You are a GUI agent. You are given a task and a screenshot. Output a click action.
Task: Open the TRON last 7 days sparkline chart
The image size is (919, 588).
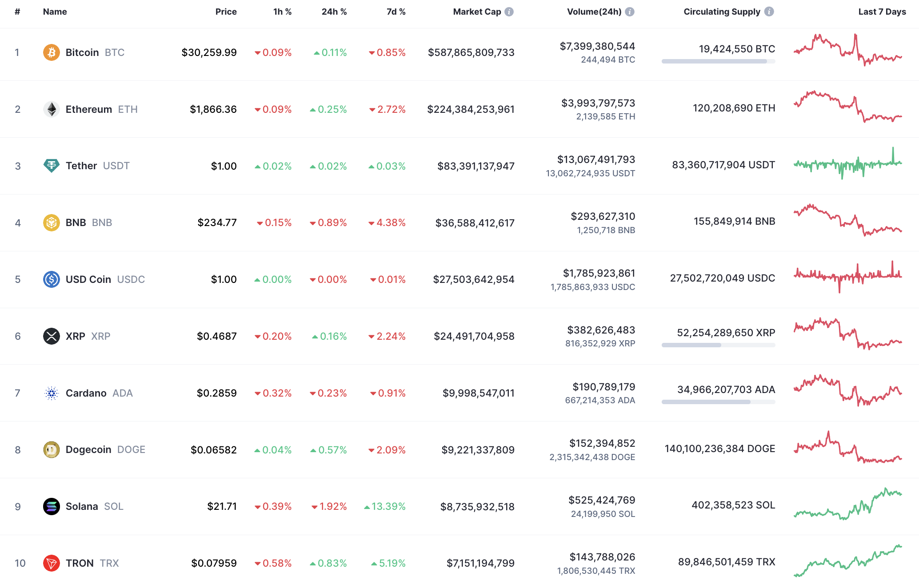pyautogui.click(x=848, y=561)
